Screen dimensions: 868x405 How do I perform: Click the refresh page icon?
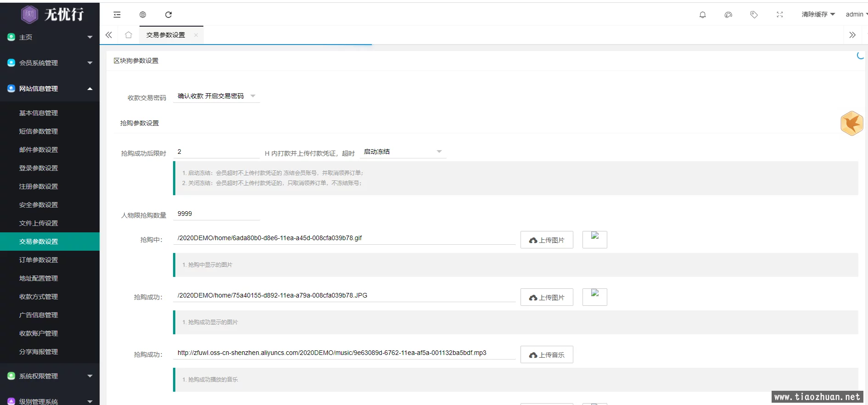coord(168,15)
